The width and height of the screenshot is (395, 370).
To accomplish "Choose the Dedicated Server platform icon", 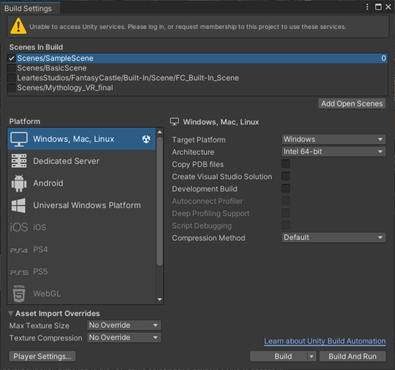I will [19, 161].
